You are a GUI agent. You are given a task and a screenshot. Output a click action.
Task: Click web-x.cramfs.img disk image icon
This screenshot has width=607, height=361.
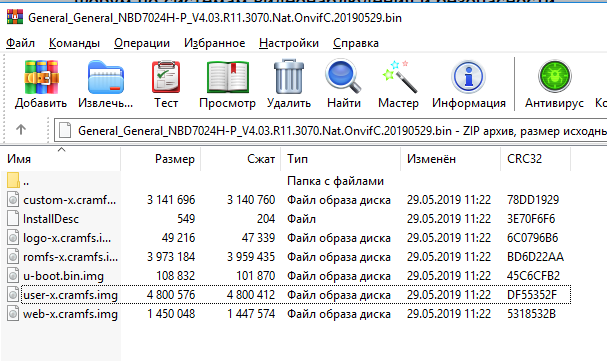coord(13,314)
